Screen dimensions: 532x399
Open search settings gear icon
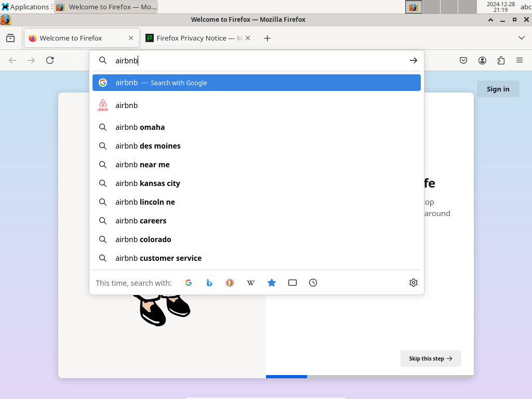tap(413, 283)
